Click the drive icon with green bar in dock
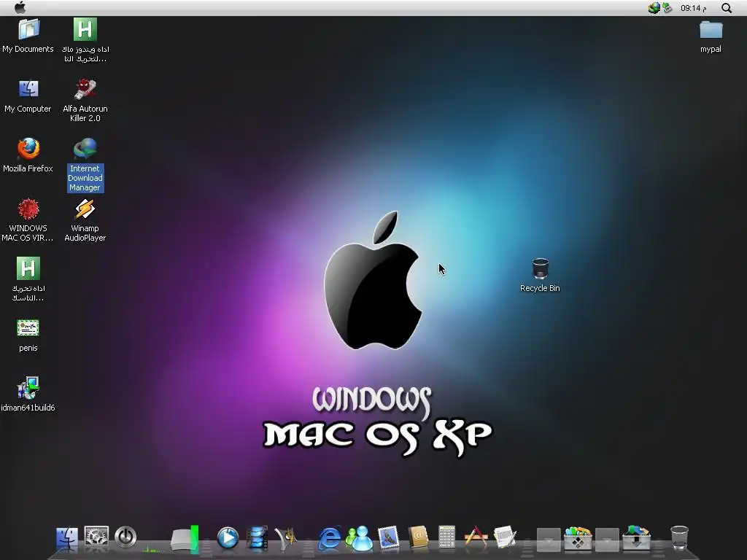The height and width of the screenshot is (560, 747). [x=185, y=540]
